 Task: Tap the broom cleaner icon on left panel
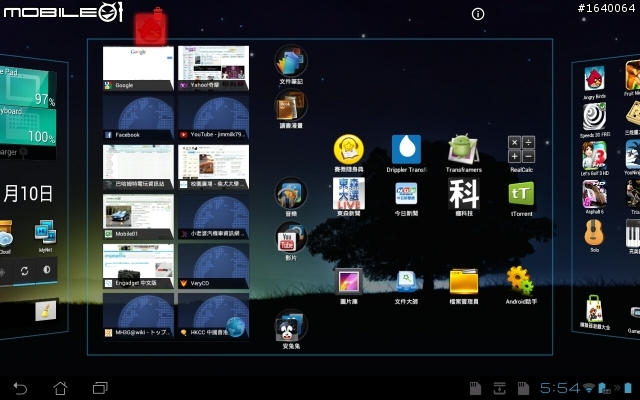[x=45, y=311]
